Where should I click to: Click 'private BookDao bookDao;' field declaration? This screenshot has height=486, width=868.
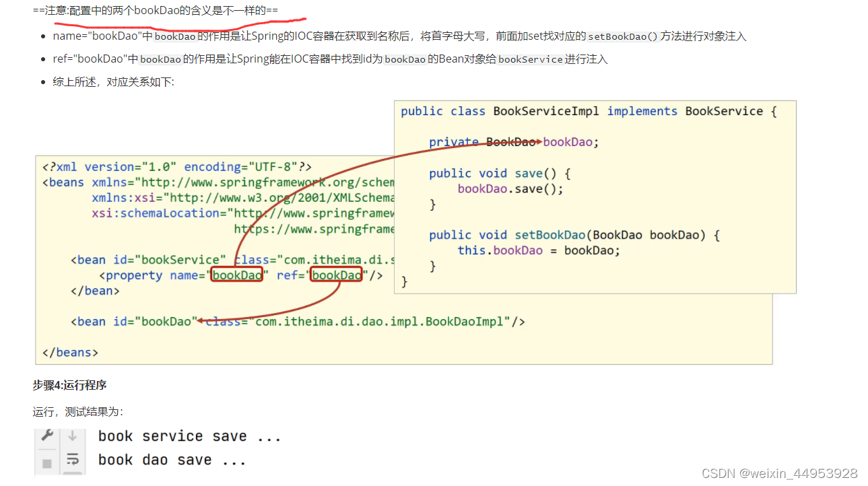[514, 142]
